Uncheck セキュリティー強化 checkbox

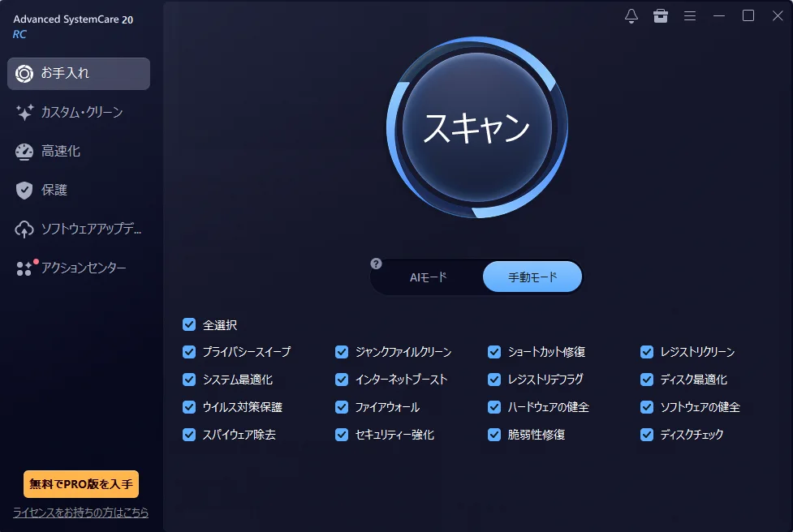tap(342, 435)
